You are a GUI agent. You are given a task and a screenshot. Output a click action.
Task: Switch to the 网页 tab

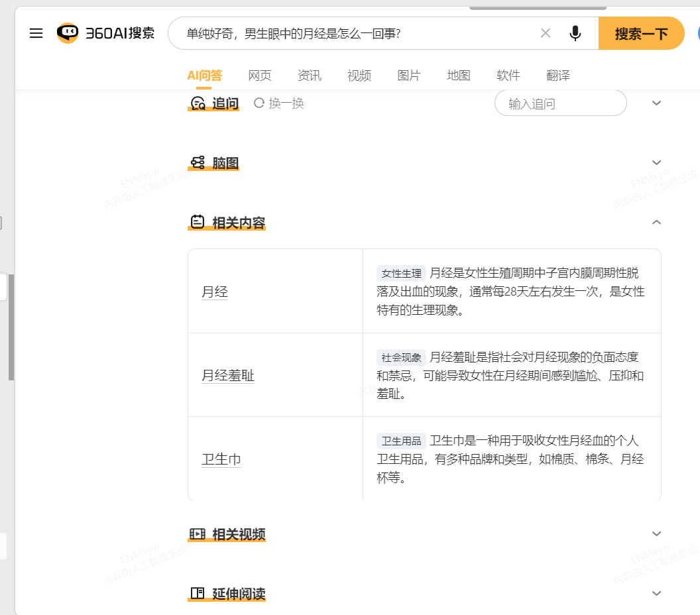(x=260, y=76)
